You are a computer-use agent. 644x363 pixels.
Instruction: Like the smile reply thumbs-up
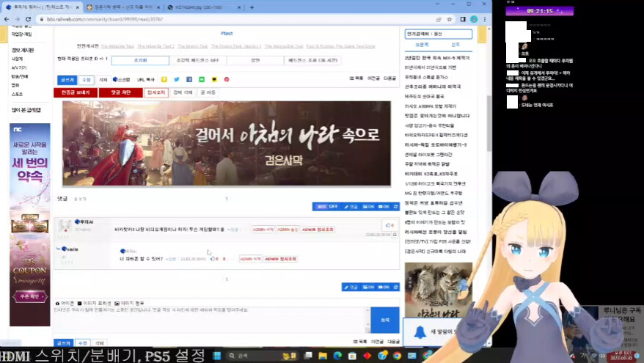[214, 259]
